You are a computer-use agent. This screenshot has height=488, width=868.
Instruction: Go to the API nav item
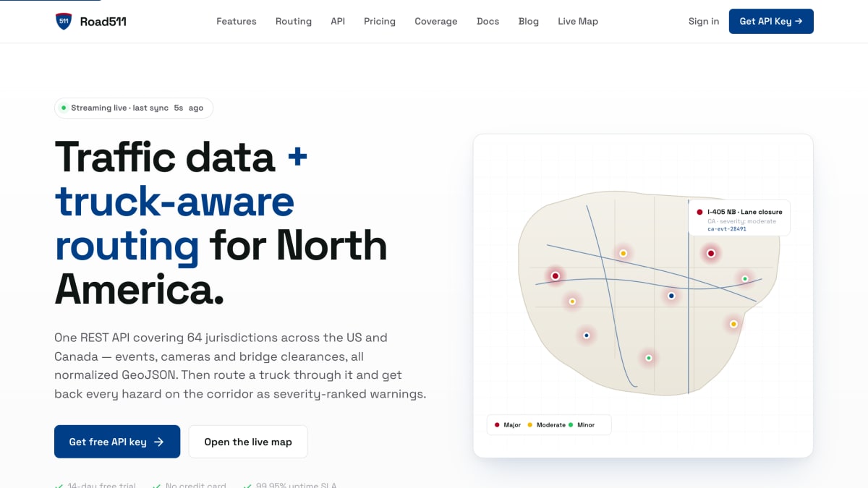pos(338,22)
